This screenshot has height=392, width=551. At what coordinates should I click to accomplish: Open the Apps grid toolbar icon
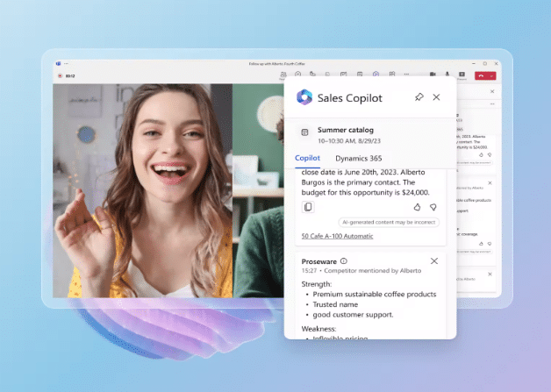(392, 75)
